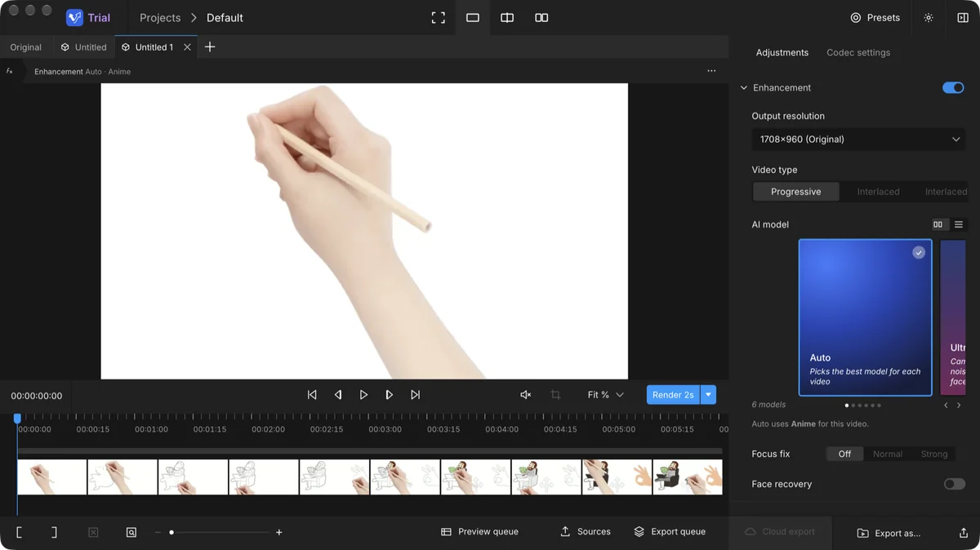Viewport: 980px width, 550px height.
Task: Step back one frame
Action: point(338,395)
